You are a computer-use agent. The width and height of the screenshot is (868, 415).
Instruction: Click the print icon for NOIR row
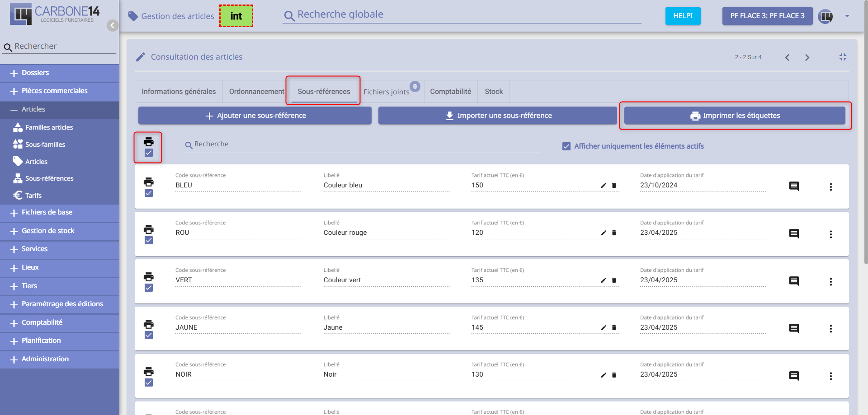(x=149, y=372)
